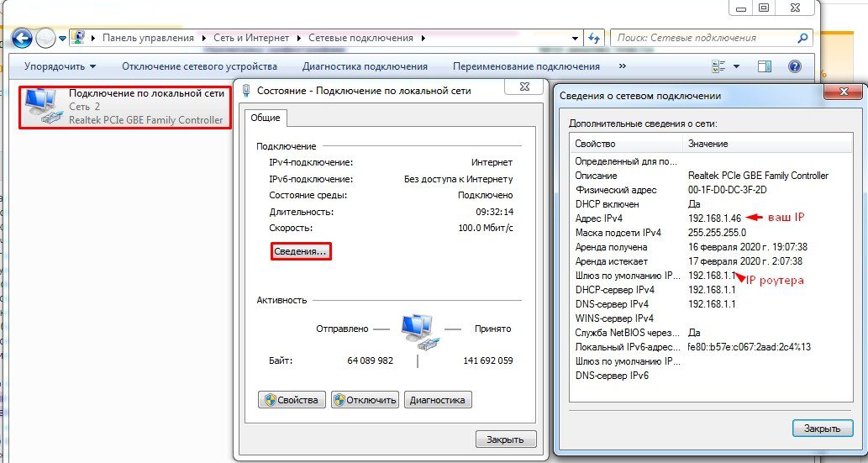The width and height of the screenshot is (868, 463).
Task: Open recent pages dropdown next to navigation arrows
Action: [x=62, y=39]
